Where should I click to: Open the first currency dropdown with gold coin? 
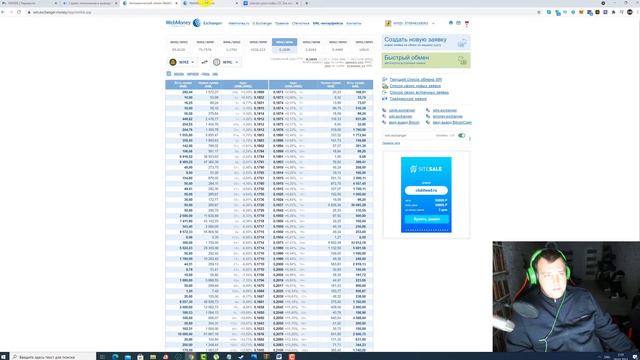point(182,62)
